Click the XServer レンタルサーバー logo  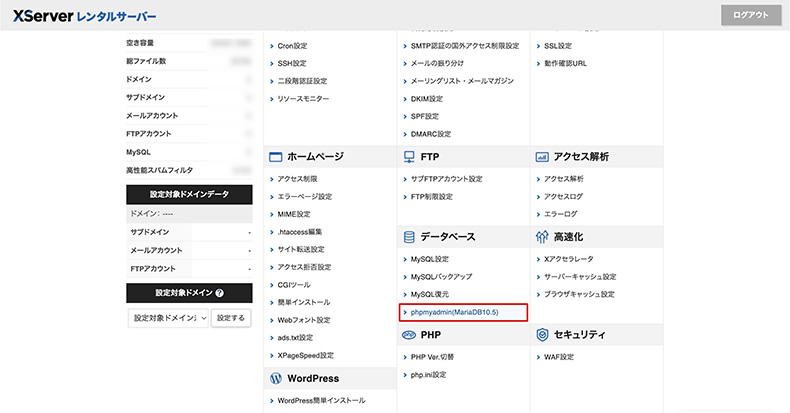(85, 16)
